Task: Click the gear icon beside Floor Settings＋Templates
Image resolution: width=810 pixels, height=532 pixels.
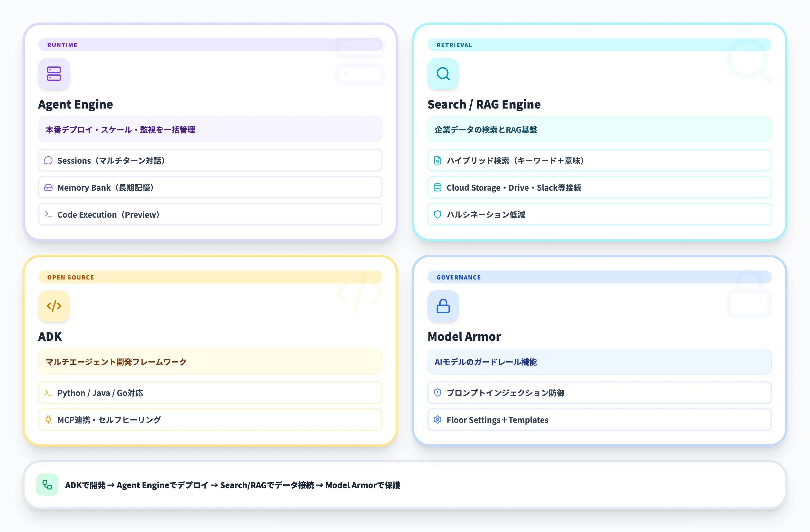Action: coord(437,420)
